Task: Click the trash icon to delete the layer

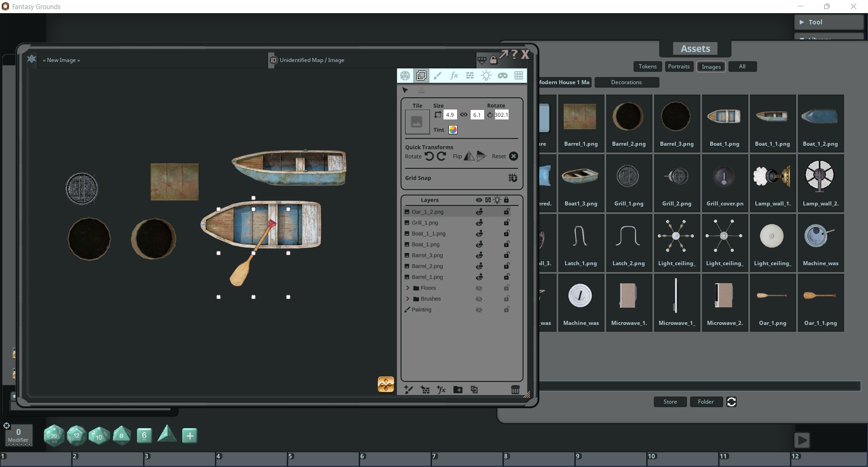Action: coord(515,390)
